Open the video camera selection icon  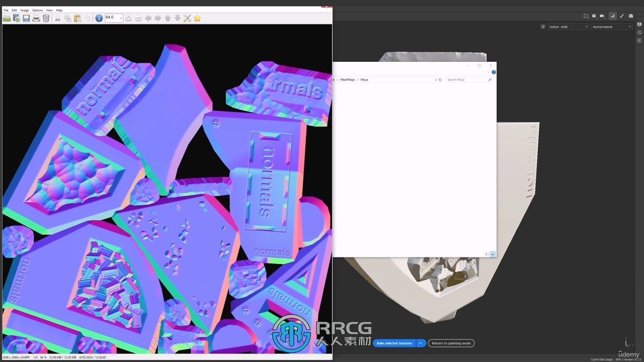pyautogui.click(x=603, y=16)
